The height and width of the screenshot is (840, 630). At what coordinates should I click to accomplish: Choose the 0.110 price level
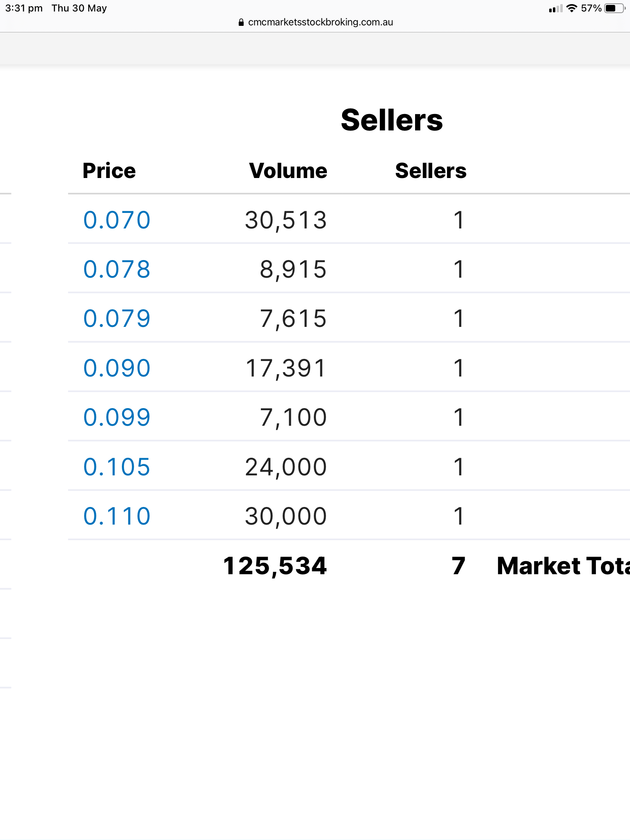(x=117, y=516)
